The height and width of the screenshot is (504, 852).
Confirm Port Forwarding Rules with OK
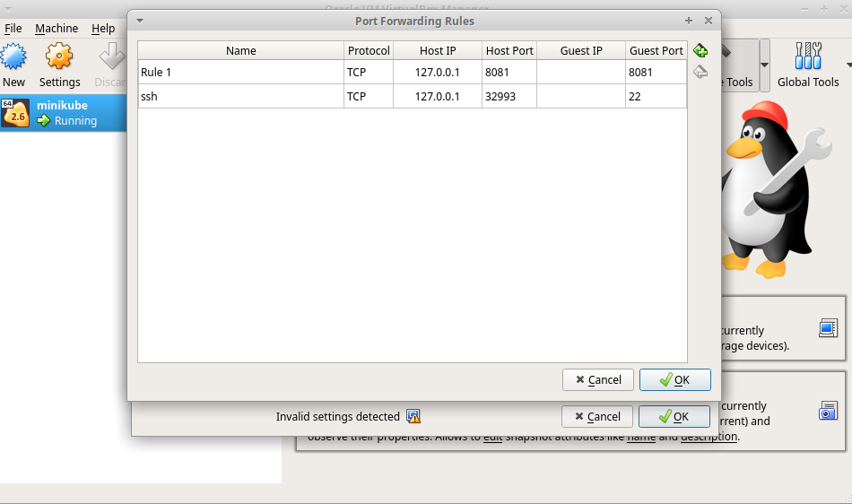coord(674,379)
